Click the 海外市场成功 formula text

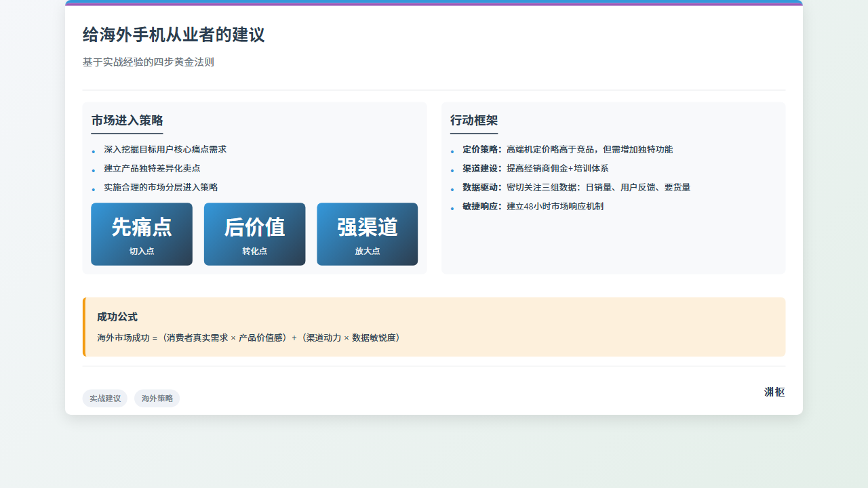point(249,338)
